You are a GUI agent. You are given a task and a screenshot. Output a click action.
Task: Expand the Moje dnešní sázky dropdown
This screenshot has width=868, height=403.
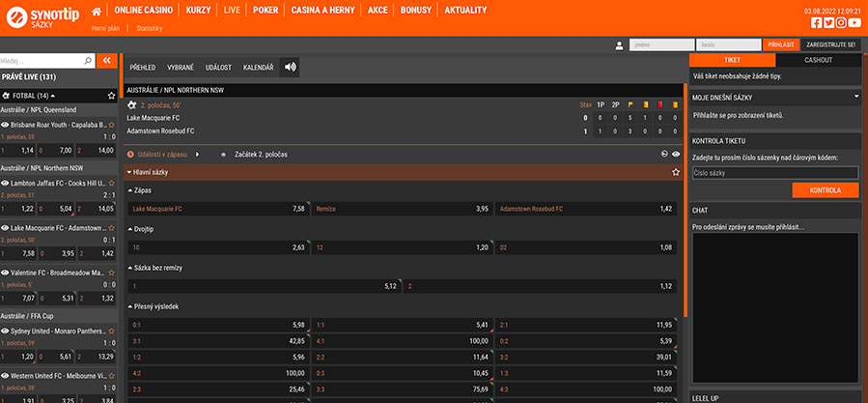pyautogui.click(x=855, y=97)
